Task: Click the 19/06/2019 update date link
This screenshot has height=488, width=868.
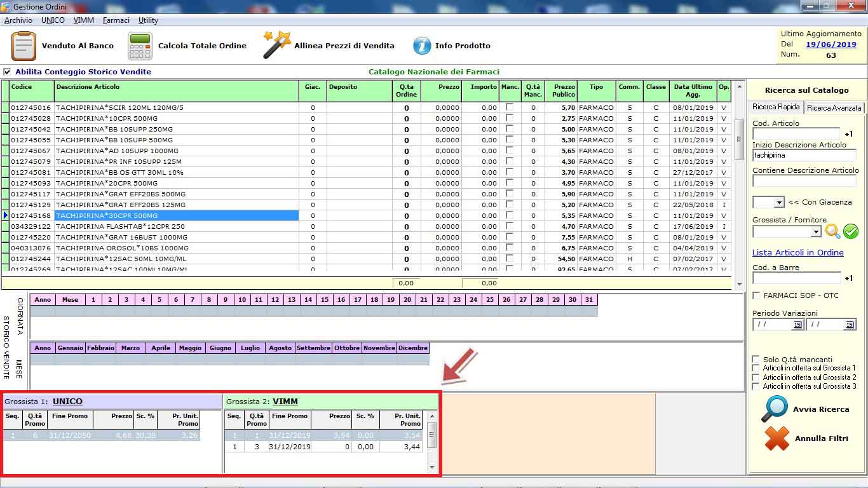Action: pyautogui.click(x=831, y=44)
